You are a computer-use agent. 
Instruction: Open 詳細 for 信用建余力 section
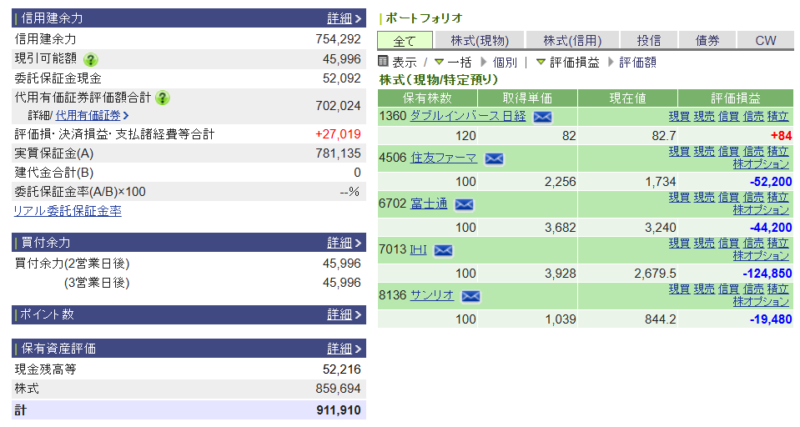[x=344, y=18]
